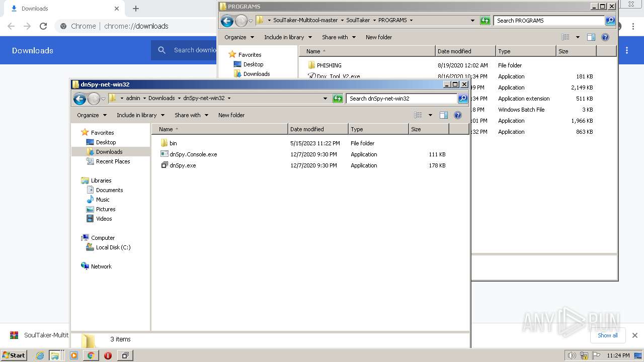Open Share with dropdown in PROGRAMS window
The width and height of the screenshot is (644, 362).
tap(339, 37)
